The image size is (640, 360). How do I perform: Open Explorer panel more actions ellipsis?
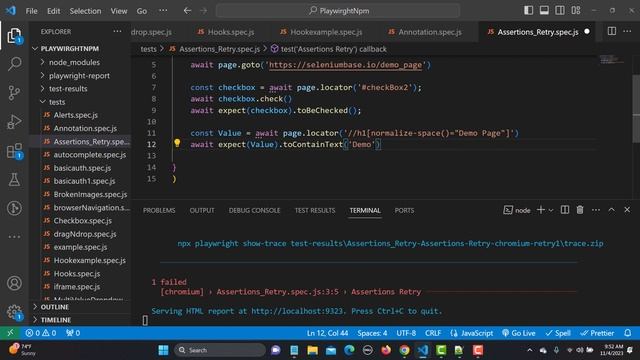pyautogui.click(x=117, y=31)
